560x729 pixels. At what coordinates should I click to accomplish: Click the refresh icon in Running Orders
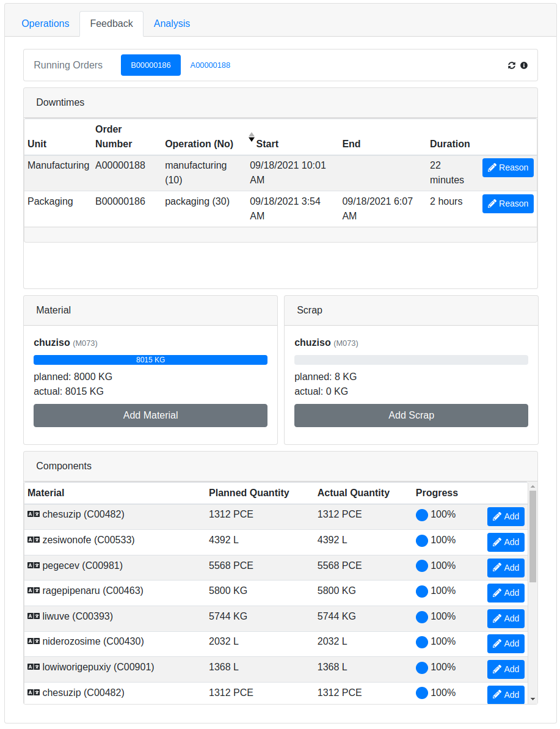(512, 65)
